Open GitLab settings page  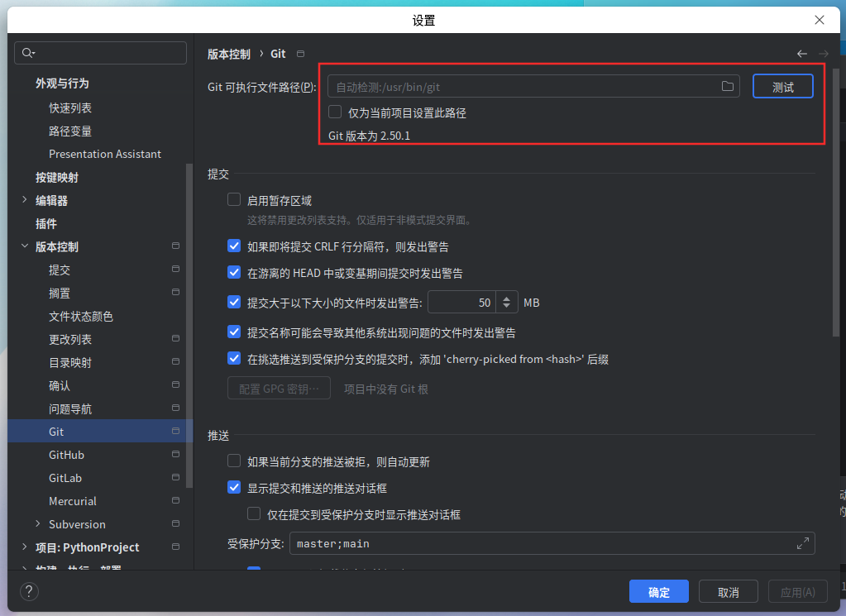pyautogui.click(x=65, y=478)
